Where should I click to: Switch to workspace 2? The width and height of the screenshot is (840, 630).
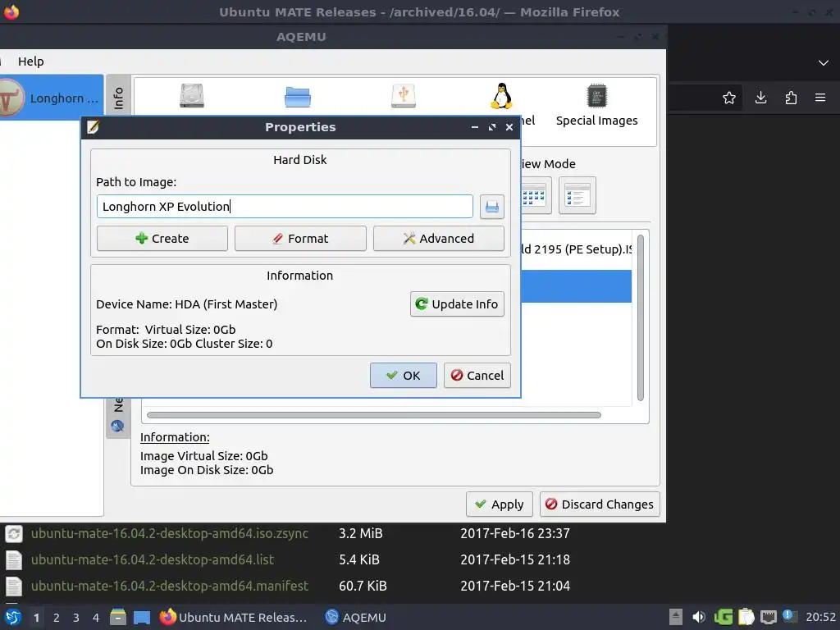[57, 618]
